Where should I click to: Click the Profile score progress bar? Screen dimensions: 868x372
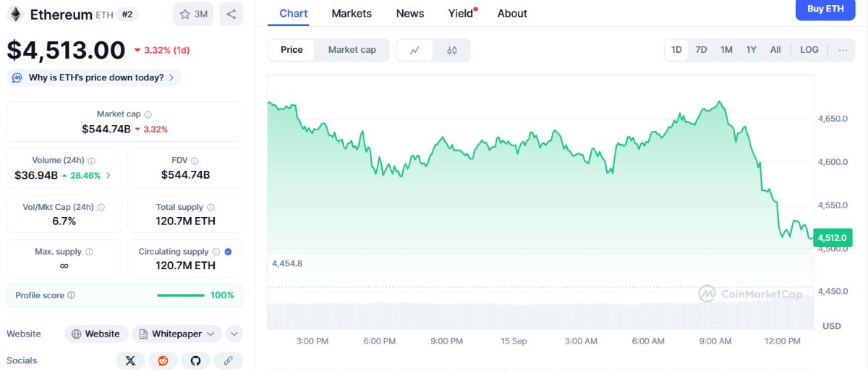tap(181, 295)
